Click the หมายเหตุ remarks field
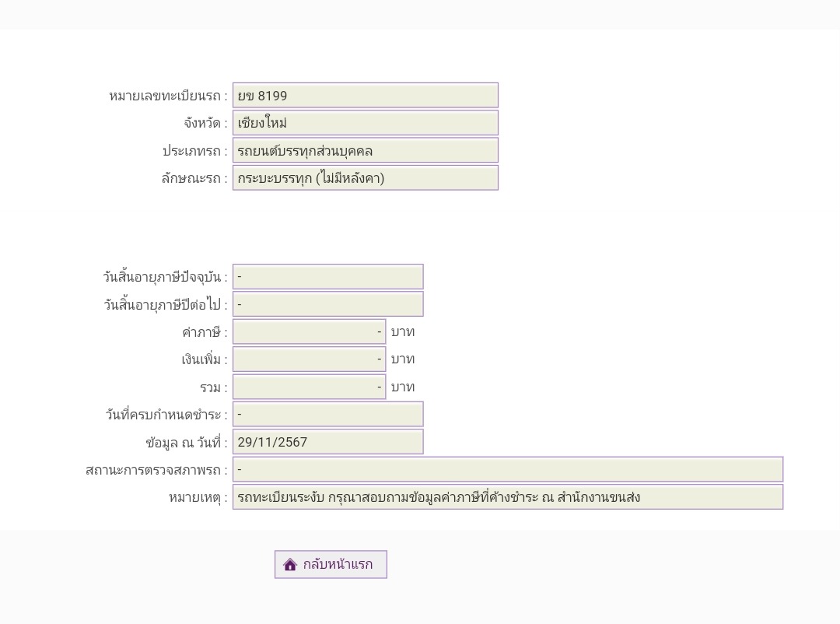Image resolution: width=840 pixels, height=624 pixels. click(507, 497)
